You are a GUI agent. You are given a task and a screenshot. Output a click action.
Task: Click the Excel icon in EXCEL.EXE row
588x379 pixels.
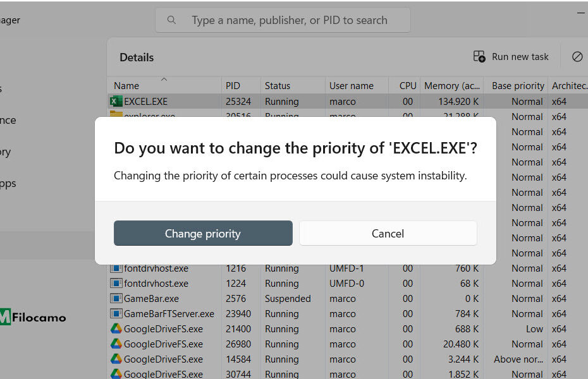(x=116, y=101)
